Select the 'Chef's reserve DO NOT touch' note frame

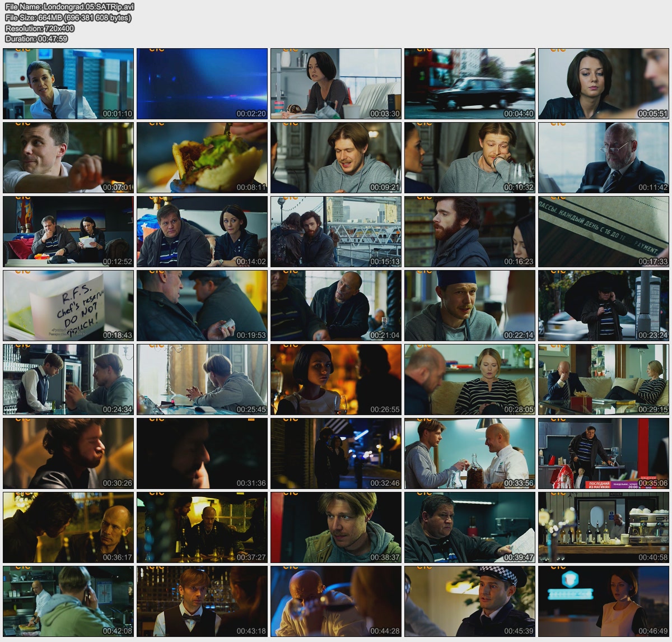(x=68, y=306)
